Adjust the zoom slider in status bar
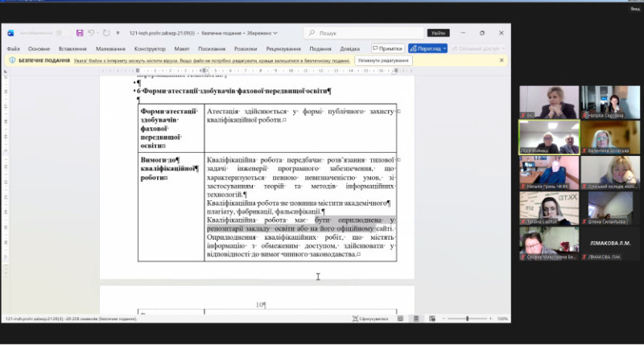The height and width of the screenshot is (345, 644). point(468,318)
